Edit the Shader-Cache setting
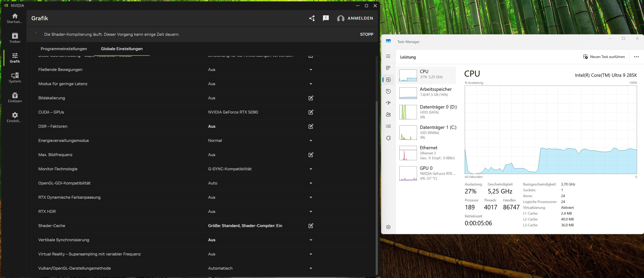Screen dimensions: 644x278 pos(311,226)
